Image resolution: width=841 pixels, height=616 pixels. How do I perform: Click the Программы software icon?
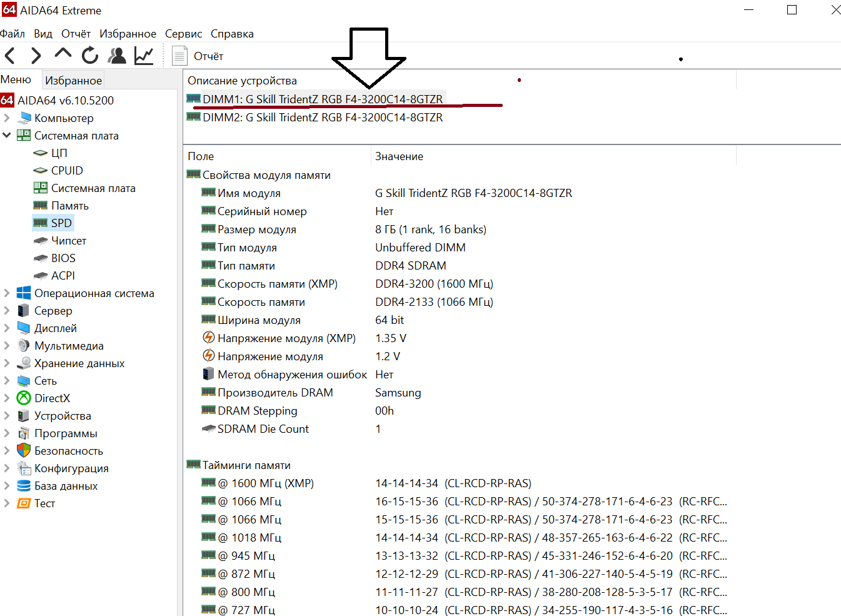(24, 433)
